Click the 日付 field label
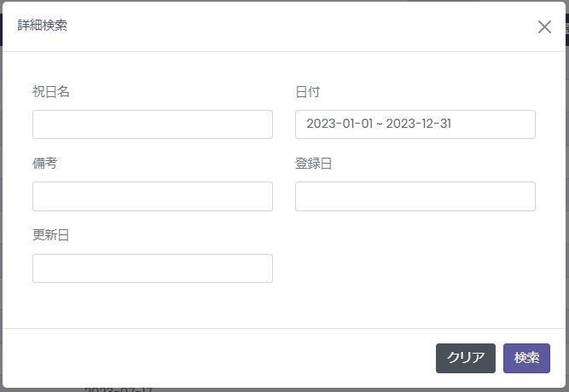Viewport: 569px width, 392px height. coord(307,92)
